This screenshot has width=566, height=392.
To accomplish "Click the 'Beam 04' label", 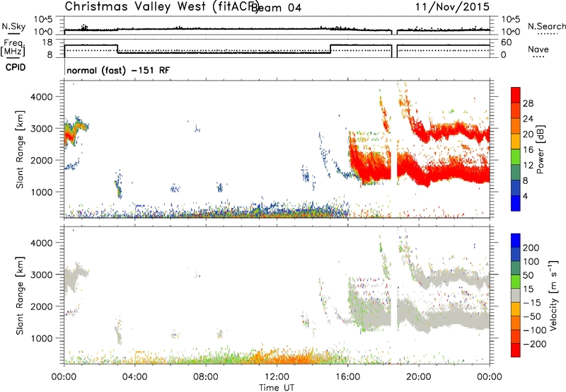I will click(x=276, y=8).
